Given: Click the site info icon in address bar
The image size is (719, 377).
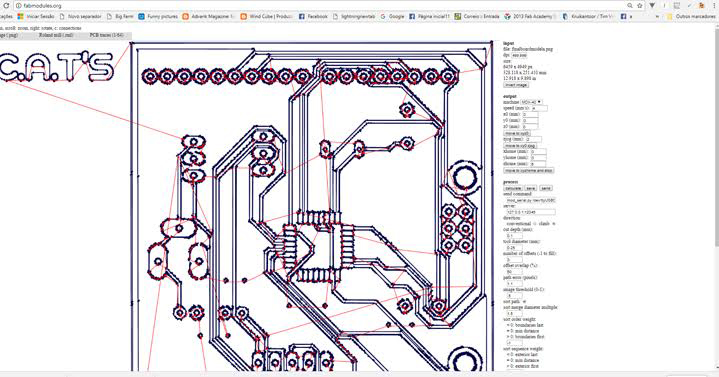Looking at the screenshot, I should pos(18,6).
